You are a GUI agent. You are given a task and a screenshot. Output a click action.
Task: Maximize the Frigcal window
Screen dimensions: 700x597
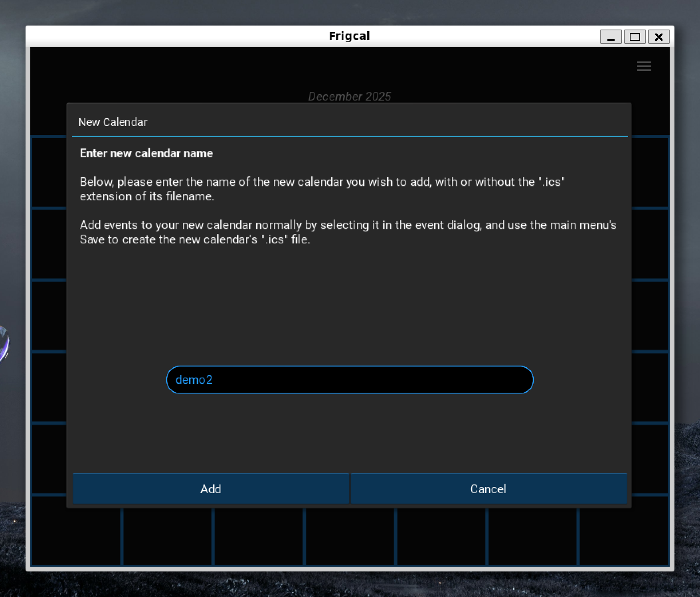pos(635,37)
